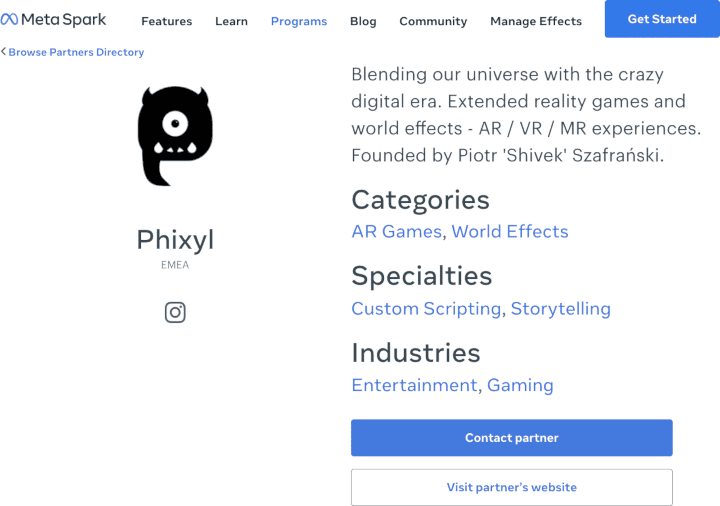This screenshot has width=720, height=506.
Task: Return to Browse Partners Directory
Action: pyautogui.click(x=76, y=52)
